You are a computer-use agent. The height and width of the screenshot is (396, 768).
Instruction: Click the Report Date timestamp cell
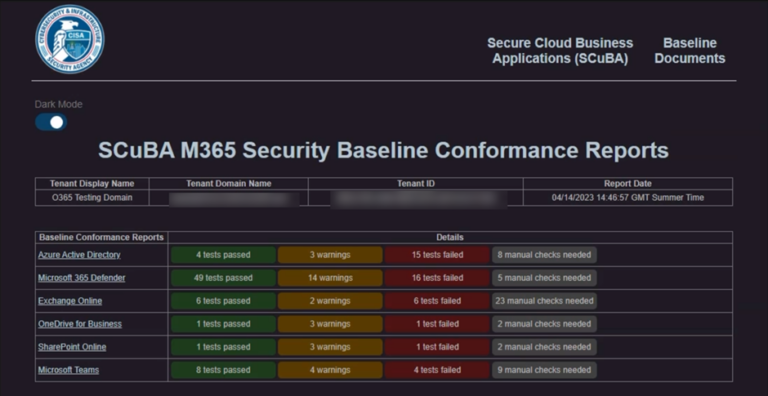click(x=628, y=198)
